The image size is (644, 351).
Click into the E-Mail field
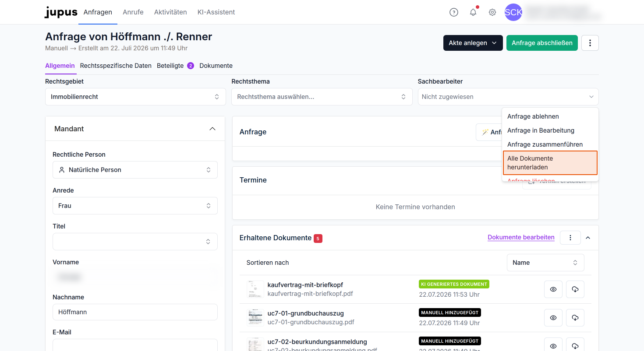[x=135, y=345]
